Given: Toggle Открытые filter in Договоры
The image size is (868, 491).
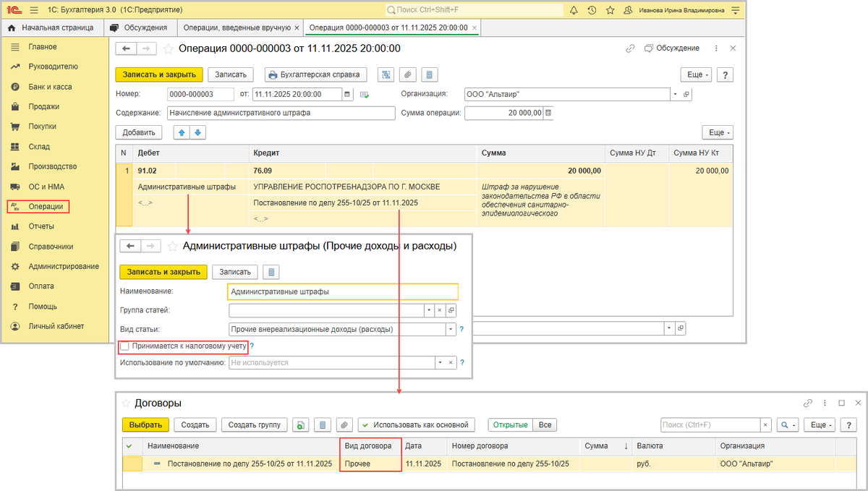Looking at the screenshot, I should [x=511, y=425].
